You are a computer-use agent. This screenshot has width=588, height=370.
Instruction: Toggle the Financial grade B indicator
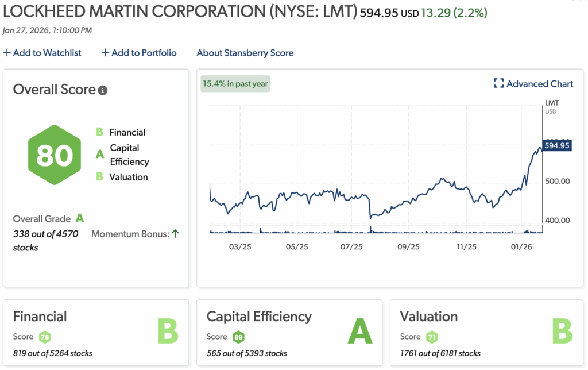point(99,132)
